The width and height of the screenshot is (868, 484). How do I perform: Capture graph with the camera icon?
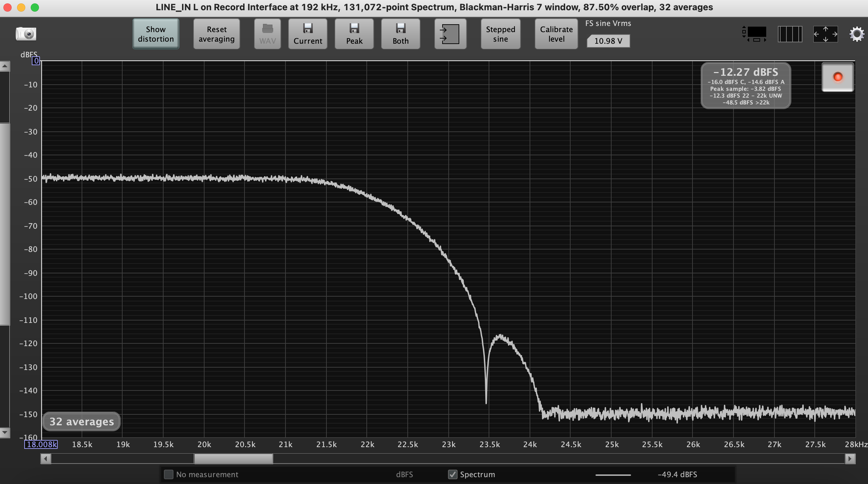pyautogui.click(x=26, y=33)
